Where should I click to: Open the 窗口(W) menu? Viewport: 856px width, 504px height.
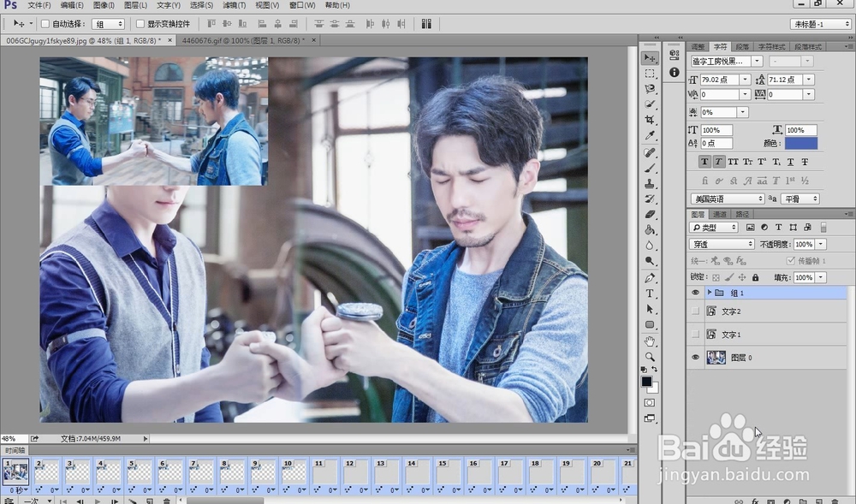[x=302, y=5]
